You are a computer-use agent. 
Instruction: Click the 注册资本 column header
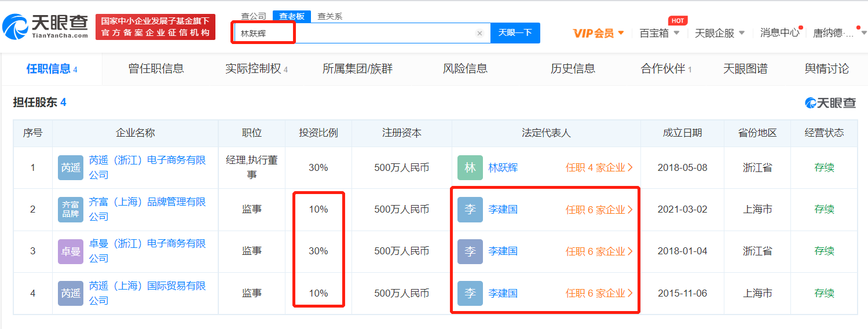click(401, 133)
